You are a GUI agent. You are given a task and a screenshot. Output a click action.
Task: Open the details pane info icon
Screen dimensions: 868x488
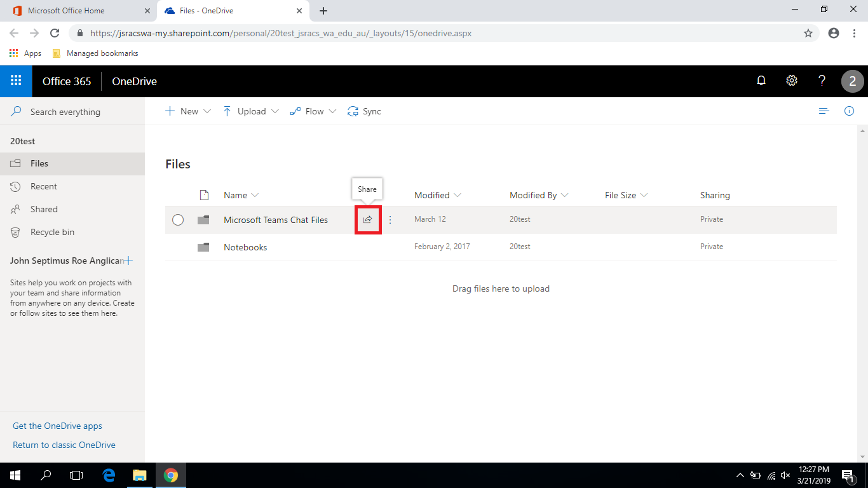pyautogui.click(x=849, y=111)
